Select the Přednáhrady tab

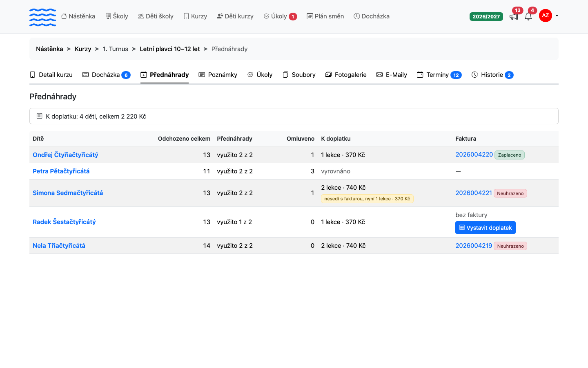coord(165,75)
